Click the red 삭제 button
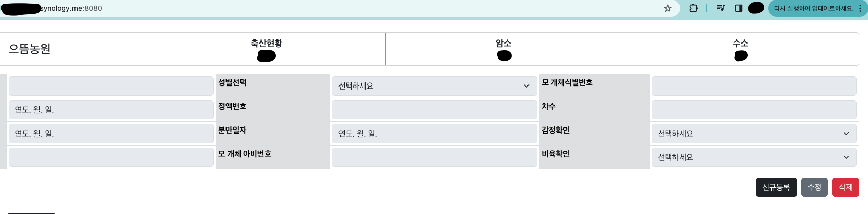Viewport: 868px width, 214px height. pyautogui.click(x=846, y=187)
